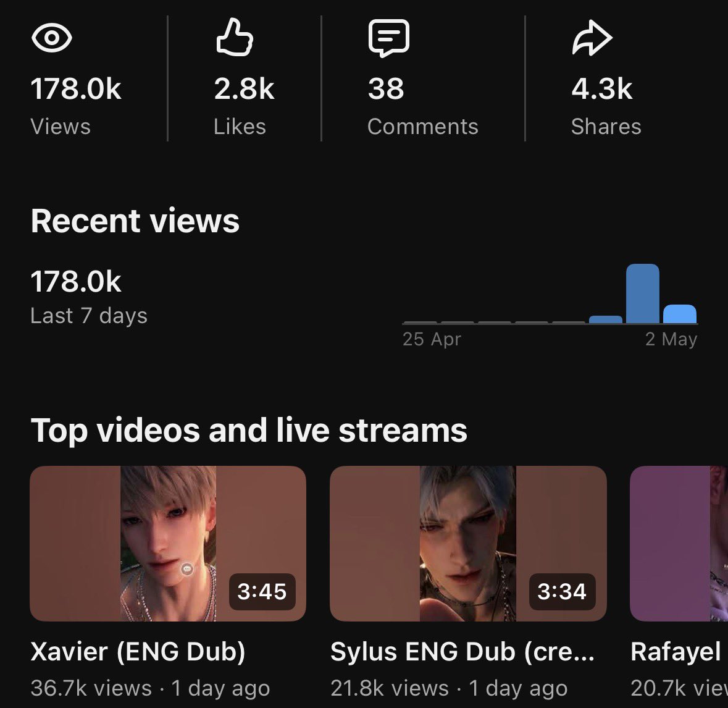Open the Recent views section heading
Screen dimensions: 728x708
[135, 220]
